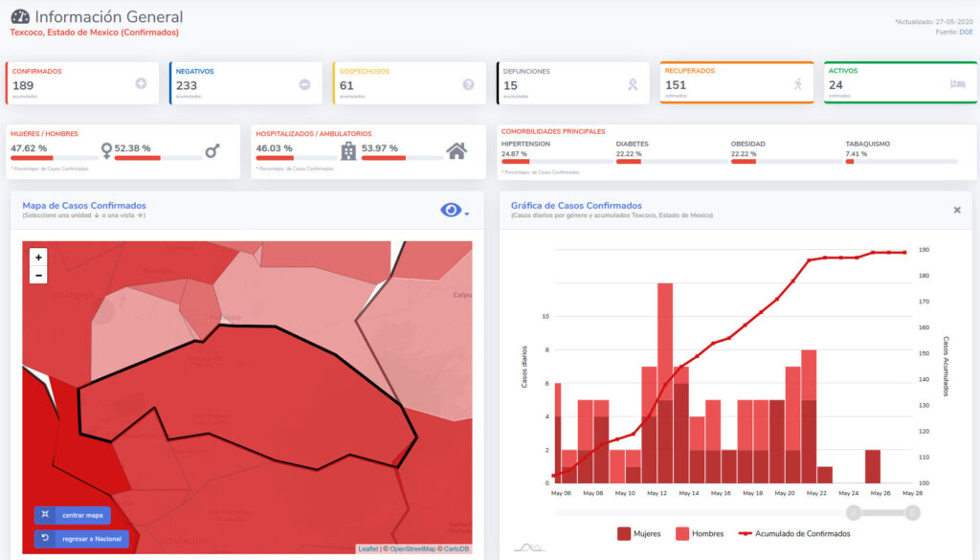This screenshot has height=560, width=980.
Task: Close the Gráfica de Casos Confirmados panel
Action: point(957,210)
